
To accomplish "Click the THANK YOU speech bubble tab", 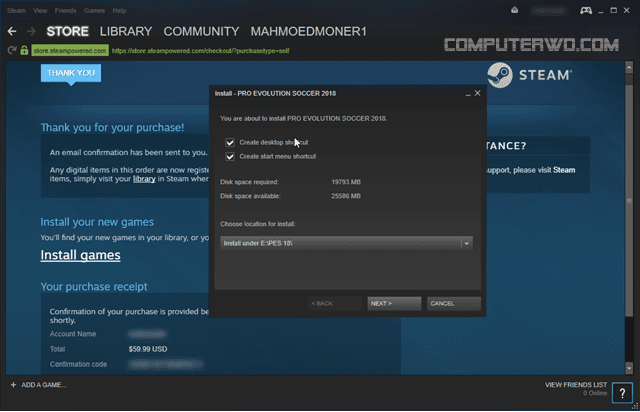I will coord(71,73).
